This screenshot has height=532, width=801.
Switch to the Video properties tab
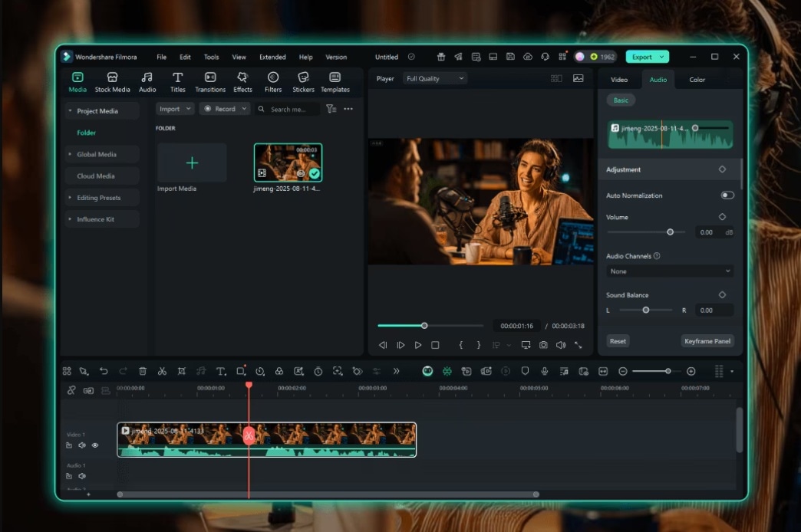619,80
